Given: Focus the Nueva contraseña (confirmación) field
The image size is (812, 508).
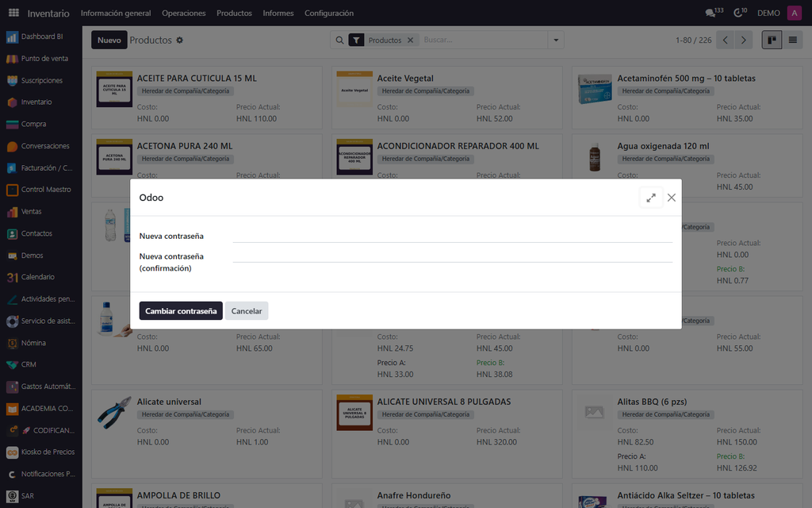Looking at the screenshot, I should [453, 256].
